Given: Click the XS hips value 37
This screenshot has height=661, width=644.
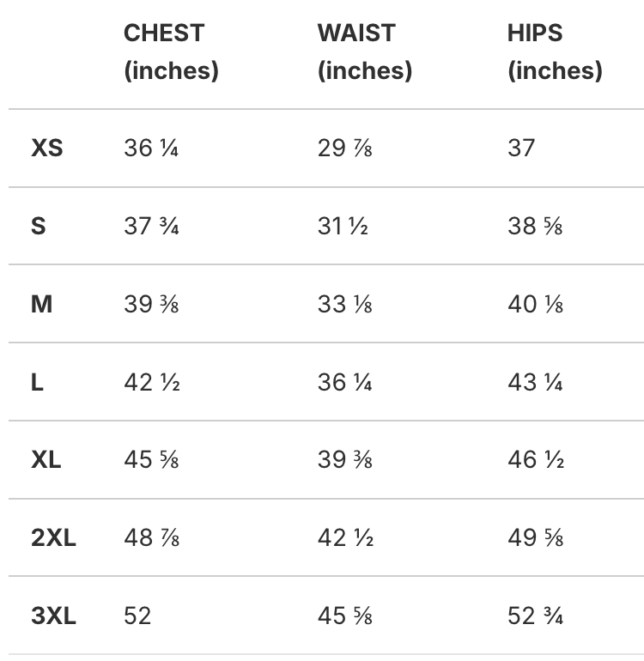Looking at the screenshot, I should [521, 149].
